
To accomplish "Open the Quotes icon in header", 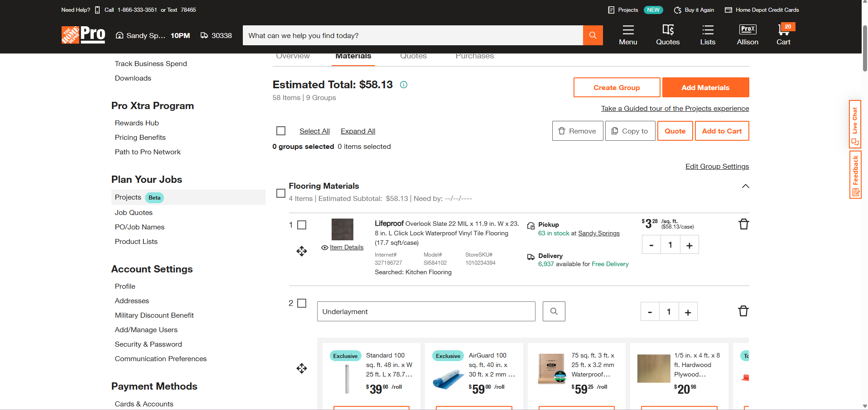I will 668,35.
